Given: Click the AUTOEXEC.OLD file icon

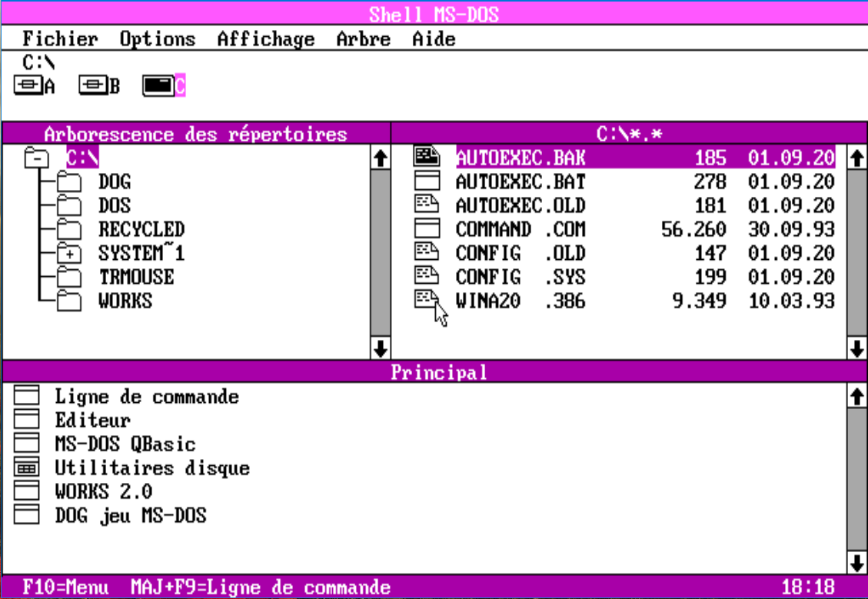Looking at the screenshot, I should click(x=427, y=205).
